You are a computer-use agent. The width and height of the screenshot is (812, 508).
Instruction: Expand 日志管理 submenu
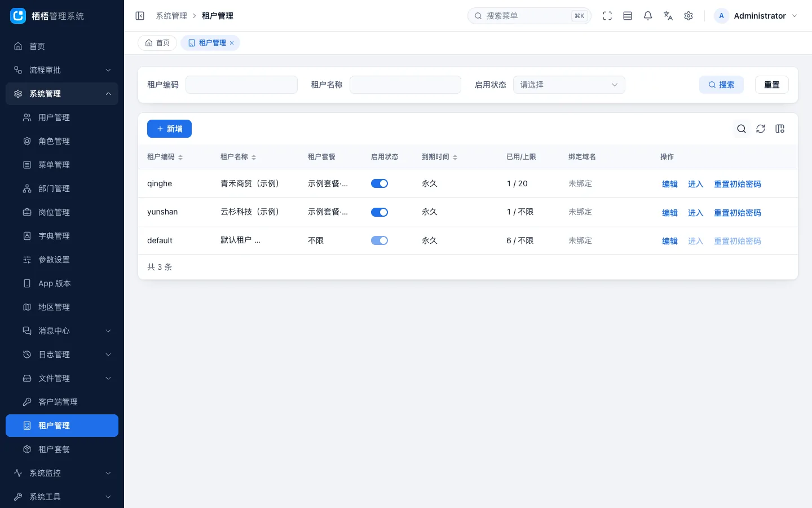click(x=62, y=354)
